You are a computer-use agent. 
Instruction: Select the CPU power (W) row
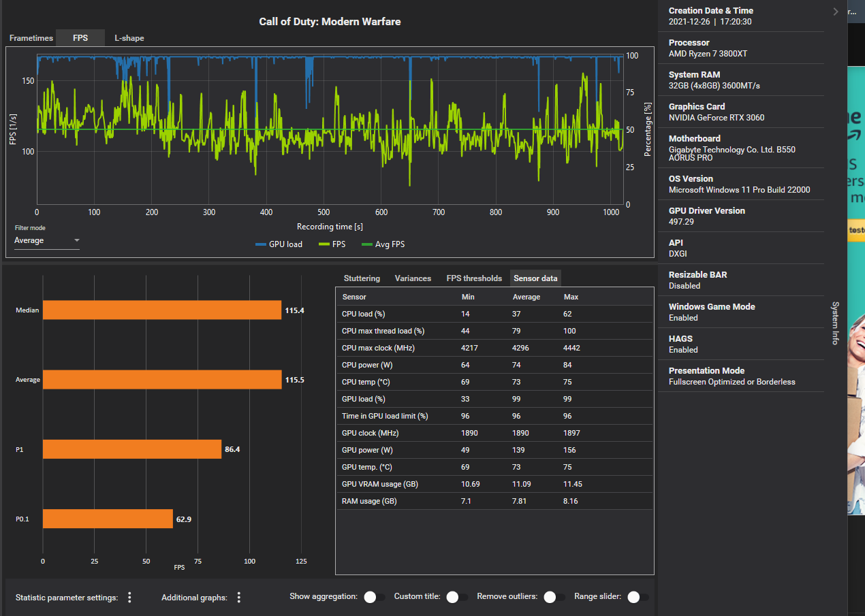(x=494, y=365)
